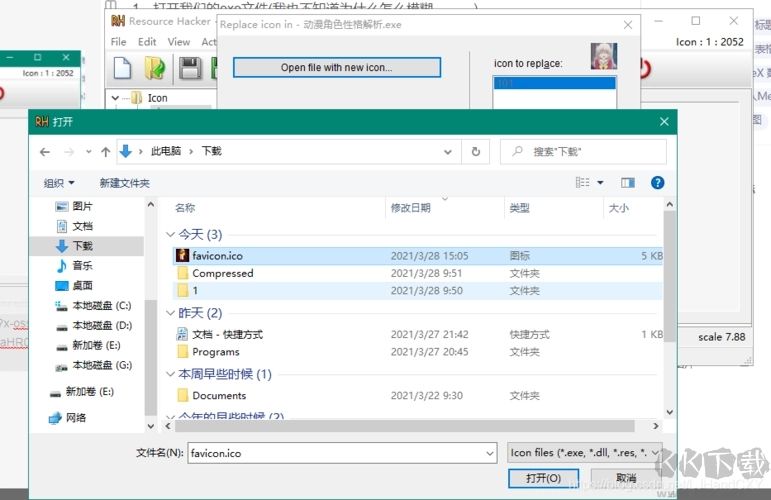The width and height of the screenshot is (771, 500).
Task: Select the 文档 - 快捷方式 shortcut
Action: (x=418, y=335)
